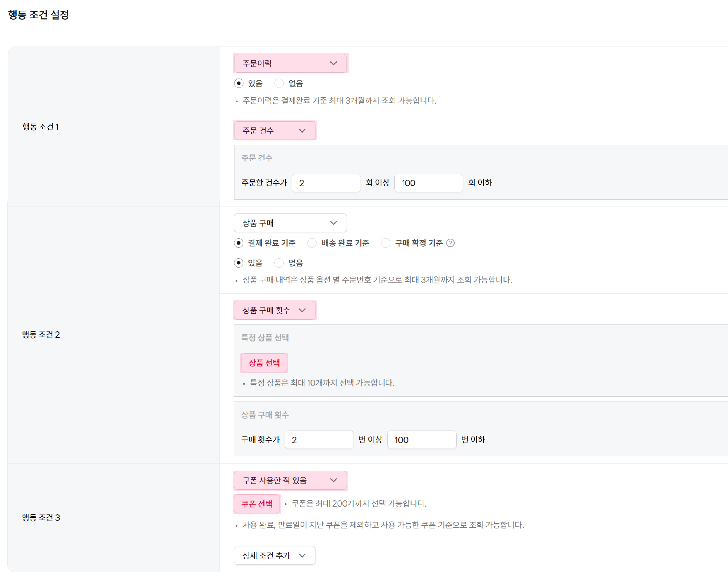This screenshot has width=728, height=580.
Task: Open the 상품 구매 횟수 dropdown
Action: pos(275,310)
